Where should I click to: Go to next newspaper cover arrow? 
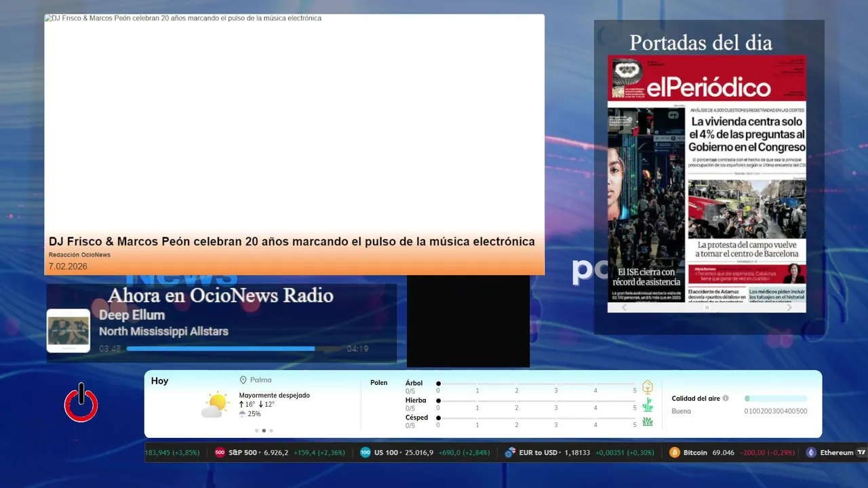pyautogui.click(x=789, y=308)
